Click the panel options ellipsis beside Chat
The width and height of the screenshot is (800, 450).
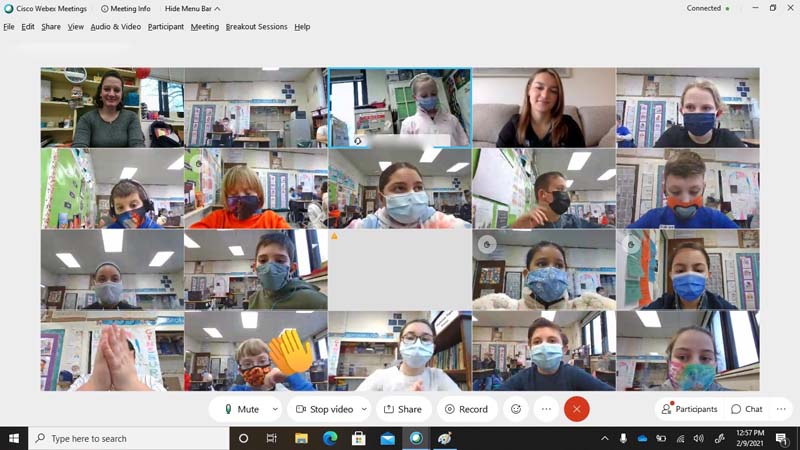point(781,409)
